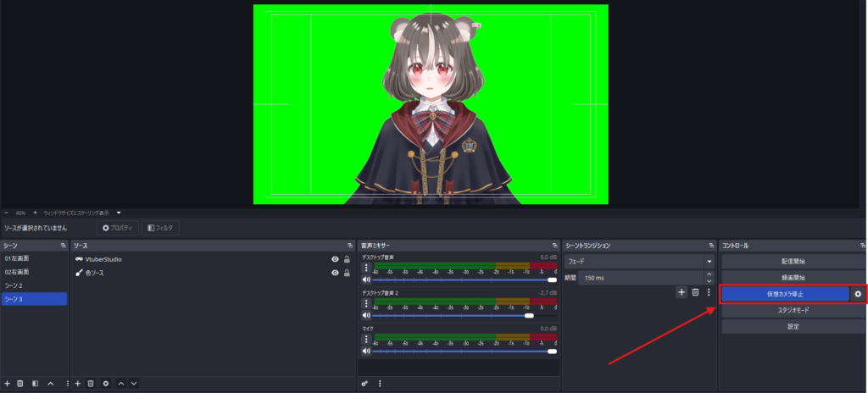Click 配信開始 to start streaming
The image size is (868, 393).
pos(793,261)
